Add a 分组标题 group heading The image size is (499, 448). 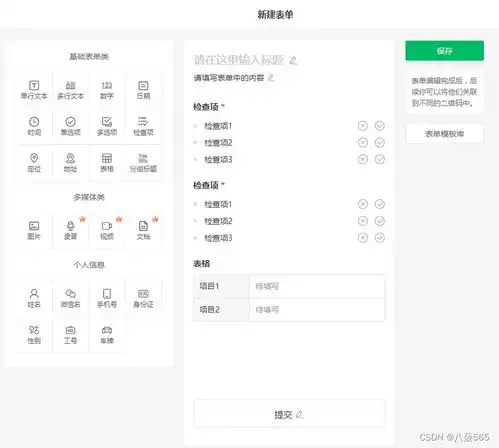pyautogui.click(x=143, y=163)
